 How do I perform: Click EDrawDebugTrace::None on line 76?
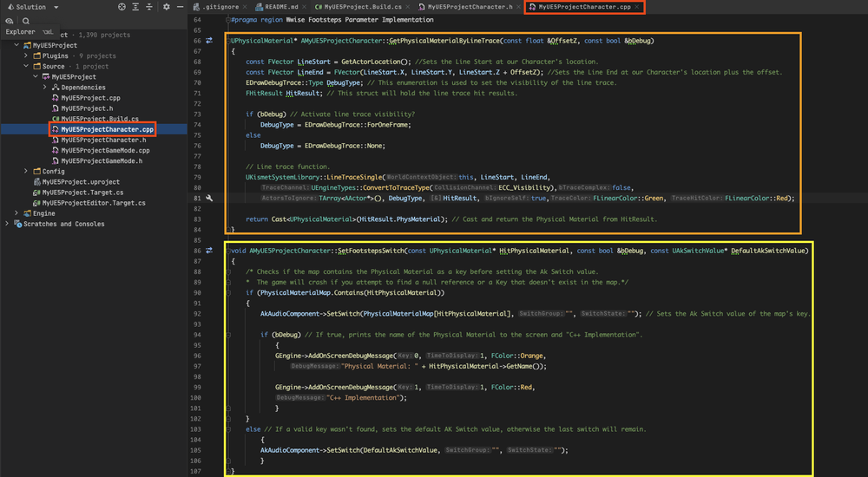pos(343,146)
